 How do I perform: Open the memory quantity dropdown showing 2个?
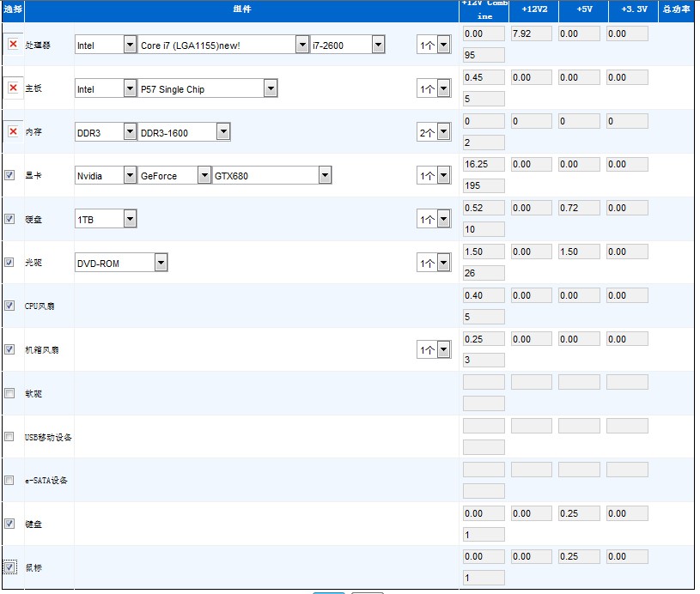point(434,132)
